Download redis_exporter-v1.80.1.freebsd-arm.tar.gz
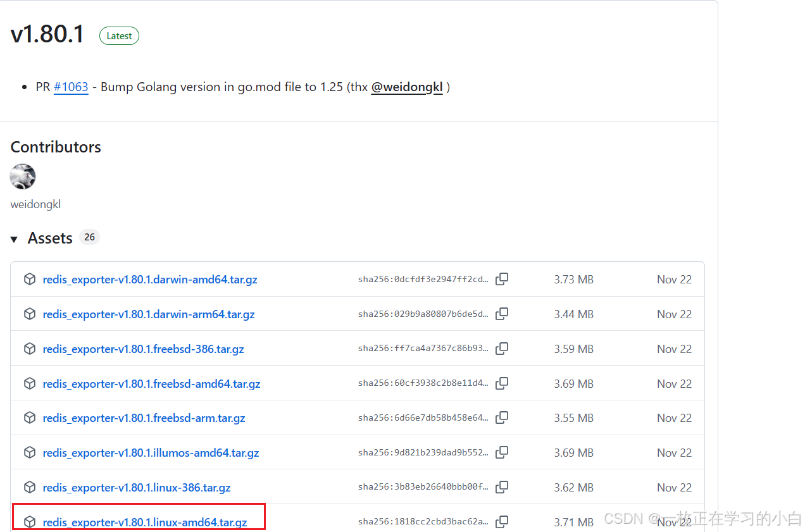 144,418
